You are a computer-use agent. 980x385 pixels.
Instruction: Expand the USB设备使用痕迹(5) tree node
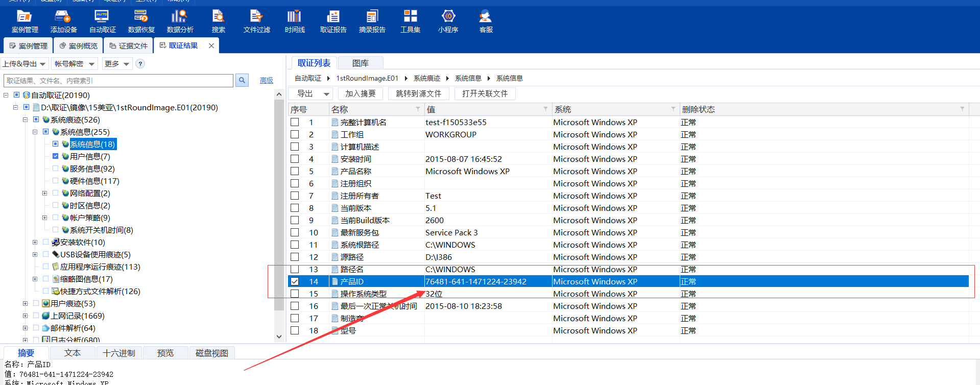[35, 254]
